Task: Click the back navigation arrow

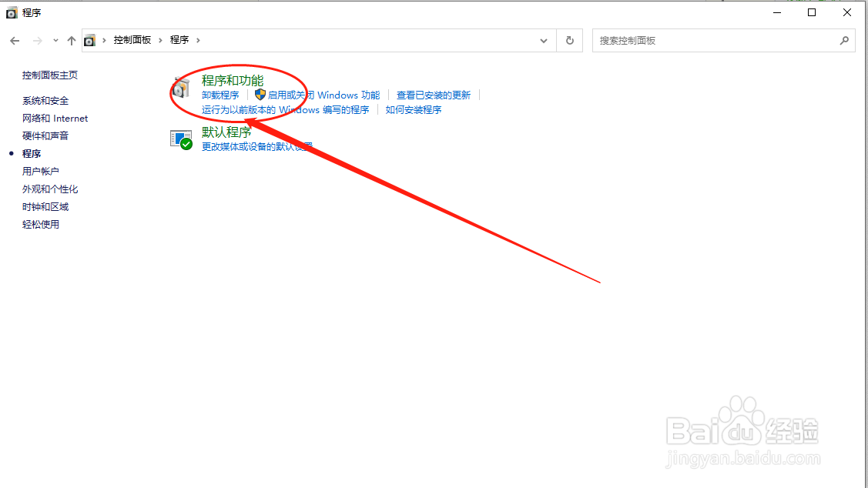Action: pyautogui.click(x=15, y=40)
